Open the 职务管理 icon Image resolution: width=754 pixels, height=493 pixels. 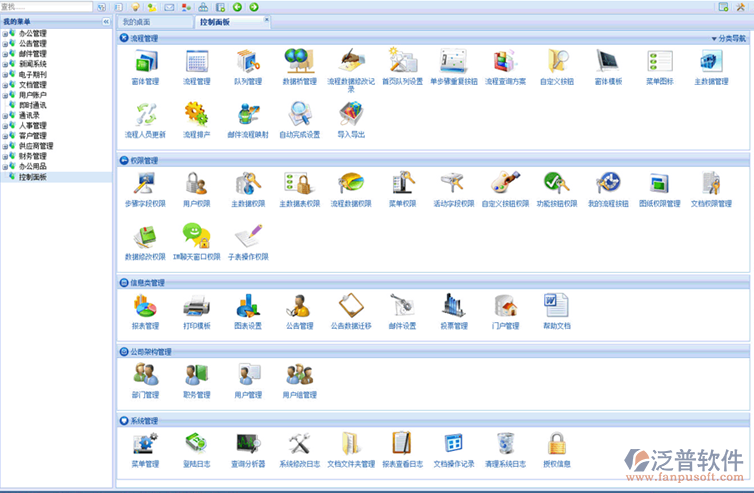[197, 374]
